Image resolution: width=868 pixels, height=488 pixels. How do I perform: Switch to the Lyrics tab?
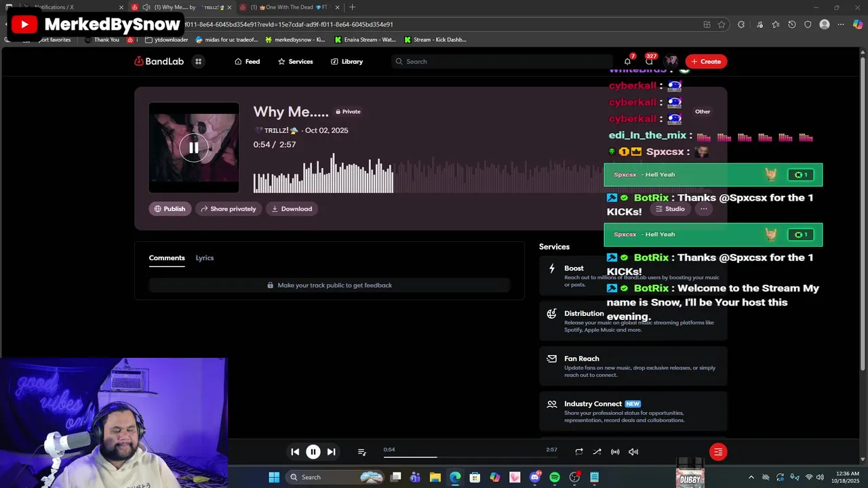205,258
